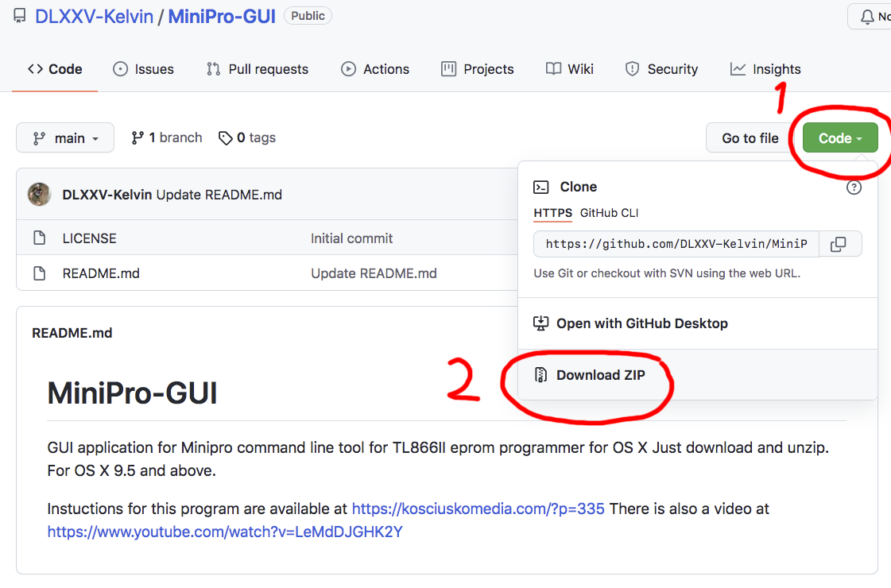891x588 pixels.
Task: View the 0 tags link
Action: (247, 138)
